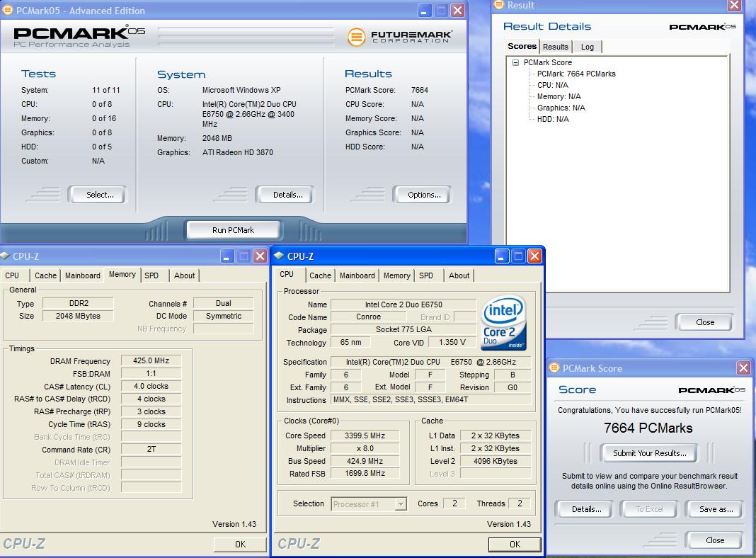Click the PCMark05 title bar orange icon

8,10
